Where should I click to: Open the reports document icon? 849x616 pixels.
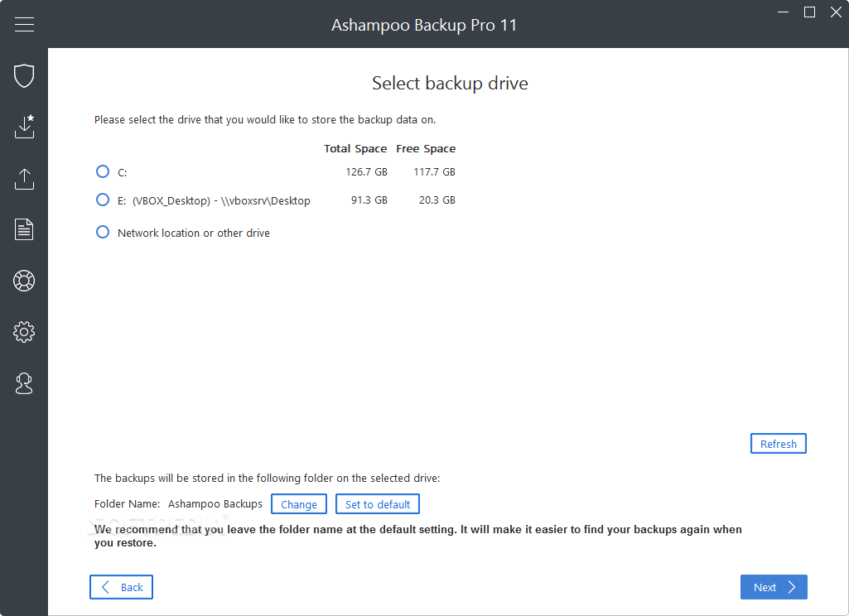click(24, 229)
